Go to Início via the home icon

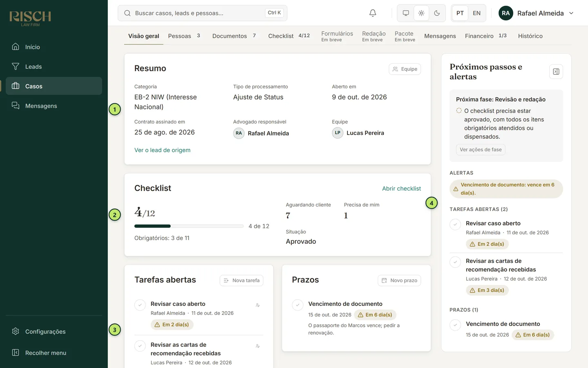pos(16,47)
